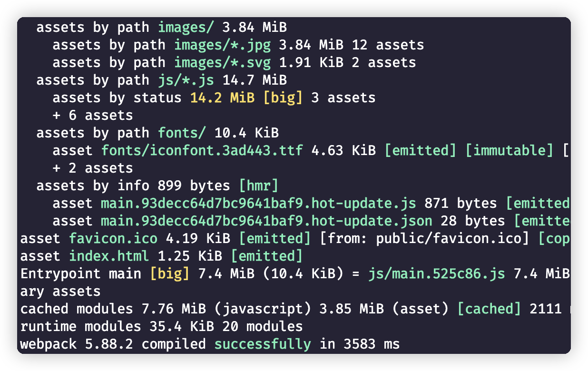Select the js/*.js path text

tap(186, 80)
